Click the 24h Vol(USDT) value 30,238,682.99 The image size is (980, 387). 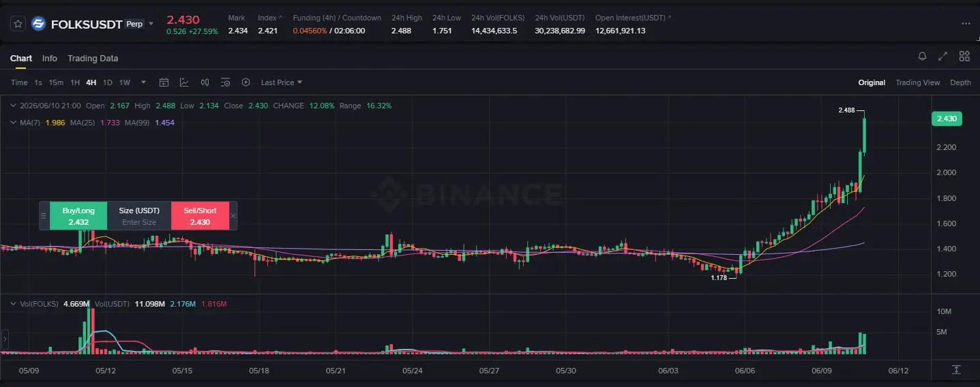pyautogui.click(x=560, y=31)
